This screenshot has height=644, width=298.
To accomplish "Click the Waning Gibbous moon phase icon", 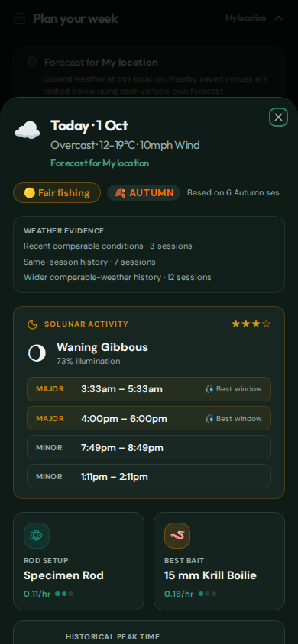I will click(37, 353).
